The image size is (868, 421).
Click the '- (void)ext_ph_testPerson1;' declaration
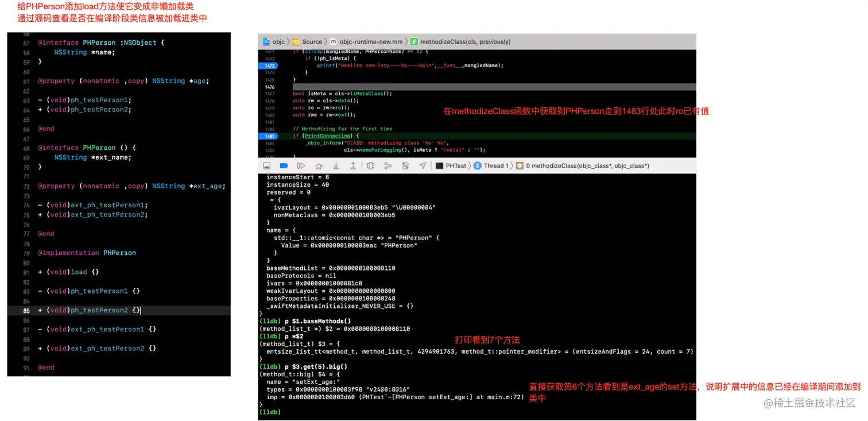tap(93, 205)
